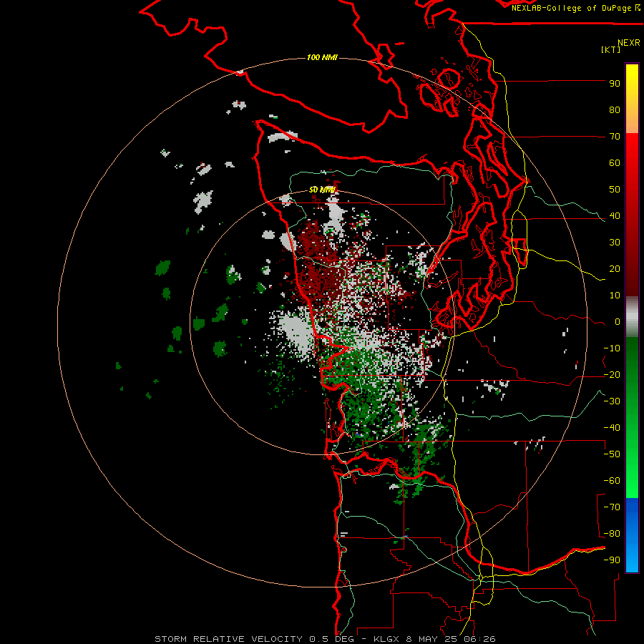Select the 80 value on velocity scale
The width and height of the screenshot is (644, 644).
pos(615,110)
